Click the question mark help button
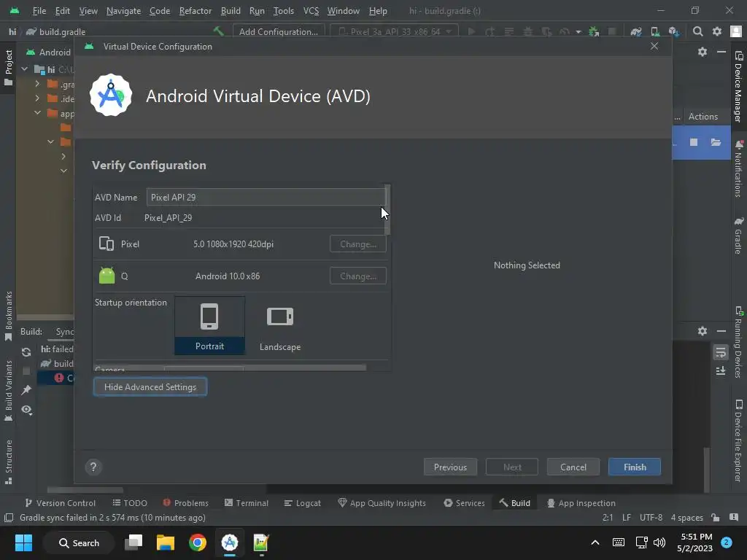 point(93,467)
